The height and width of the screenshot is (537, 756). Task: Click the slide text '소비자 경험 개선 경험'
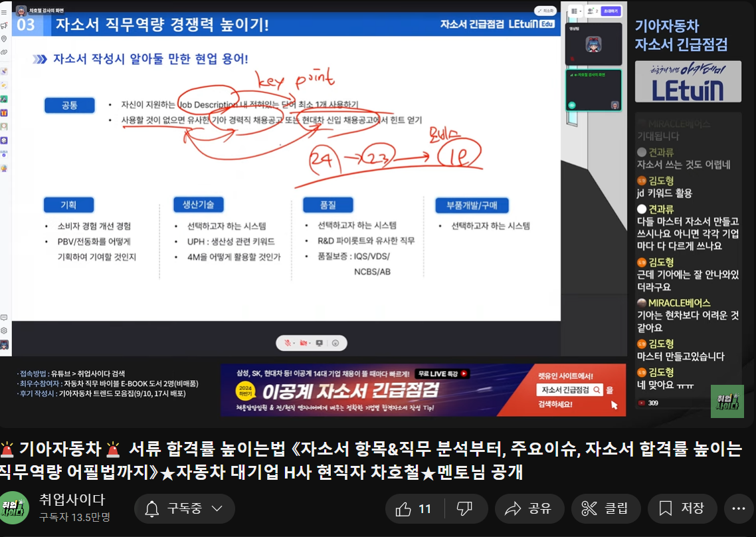[x=94, y=226]
